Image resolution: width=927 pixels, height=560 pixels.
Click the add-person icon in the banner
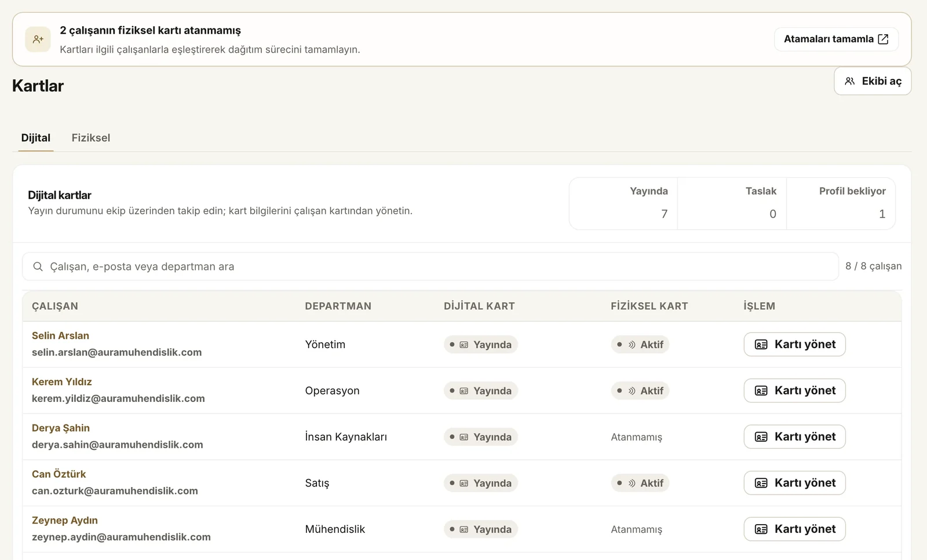38,39
